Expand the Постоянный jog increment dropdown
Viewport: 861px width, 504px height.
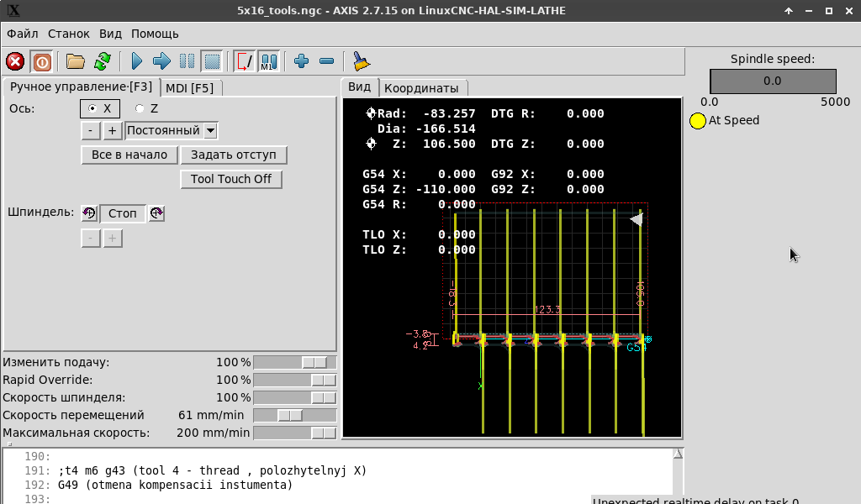(210, 131)
